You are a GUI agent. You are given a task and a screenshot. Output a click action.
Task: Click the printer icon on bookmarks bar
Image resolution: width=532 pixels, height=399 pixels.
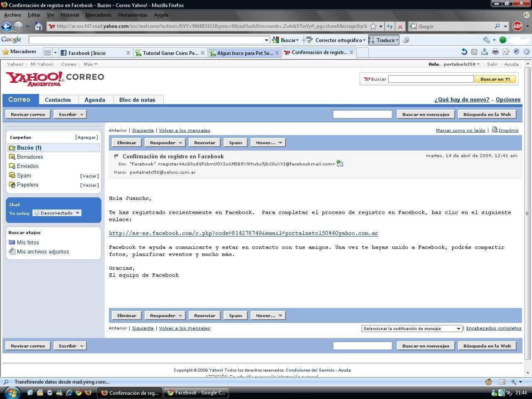495,52
